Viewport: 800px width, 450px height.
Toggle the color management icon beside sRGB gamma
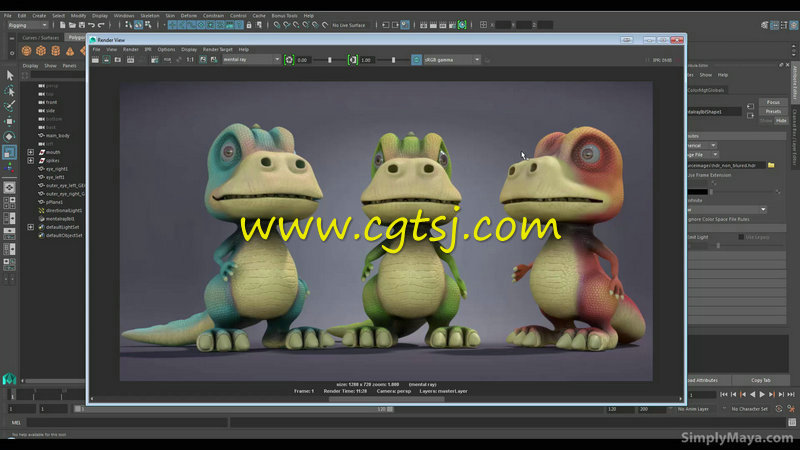pos(416,60)
